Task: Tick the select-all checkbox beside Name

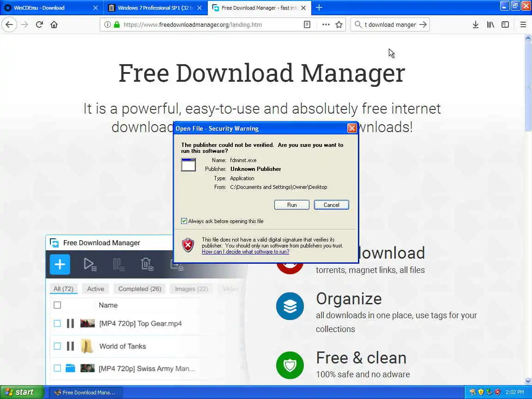Action: click(57, 305)
